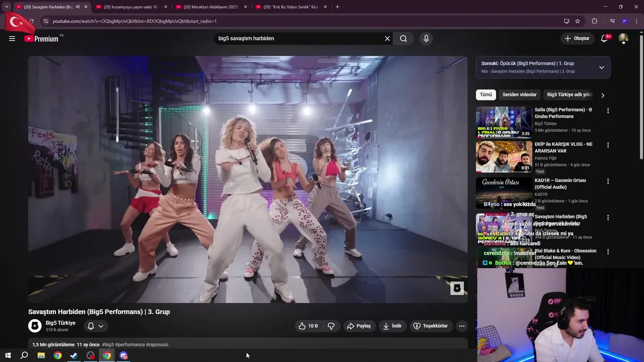Select Big5 Türkiye adlı yükleyici chip
This screenshot has height=362, width=644.
point(570,95)
